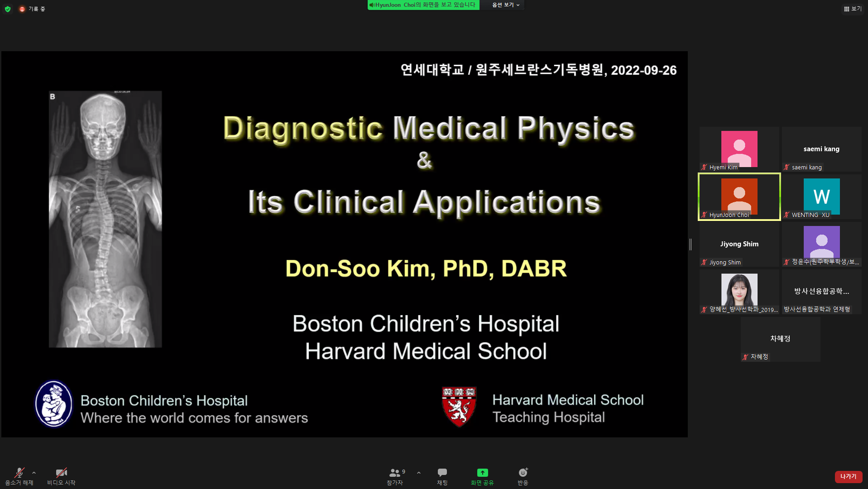868x489 pixels.
Task: Unmute microphone with 음소거 해제 button
Action: point(19,476)
